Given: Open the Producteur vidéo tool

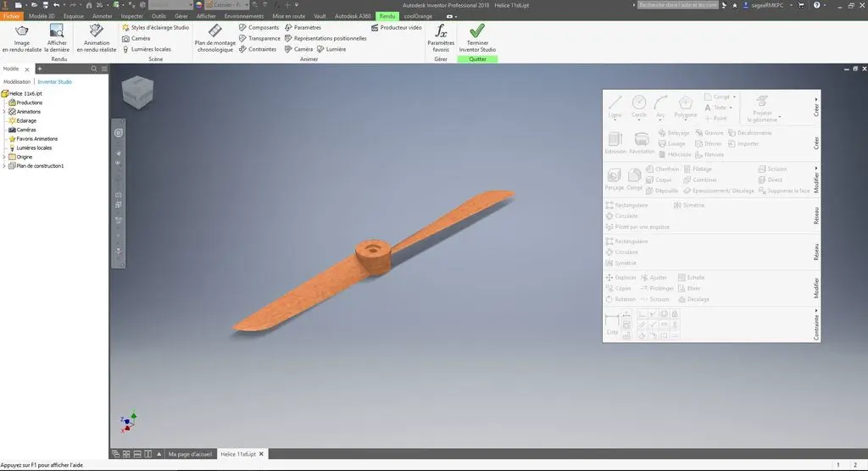Looking at the screenshot, I should point(397,27).
